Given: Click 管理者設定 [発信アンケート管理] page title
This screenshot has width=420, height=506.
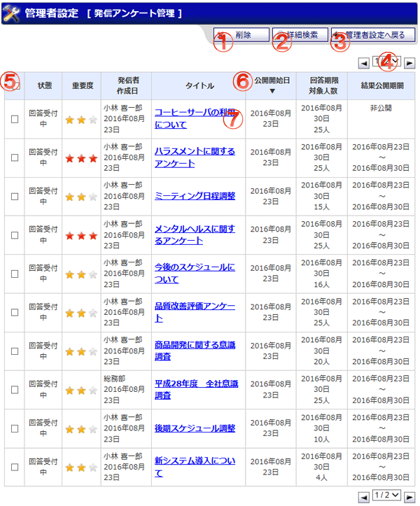Looking at the screenshot, I should tap(103, 13).
